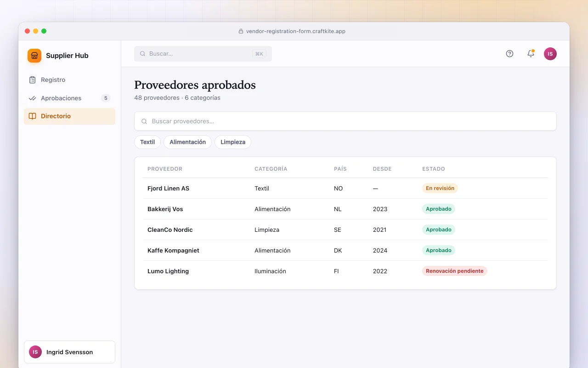Click the En revisión status badge
The width and height of the screenshot is (588, 368).
click(440, 188)
